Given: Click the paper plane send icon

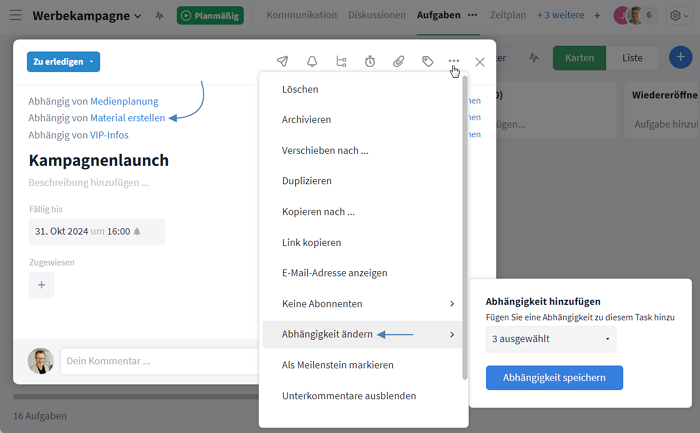Looking at the screenshot, I should tap(283, 62).
